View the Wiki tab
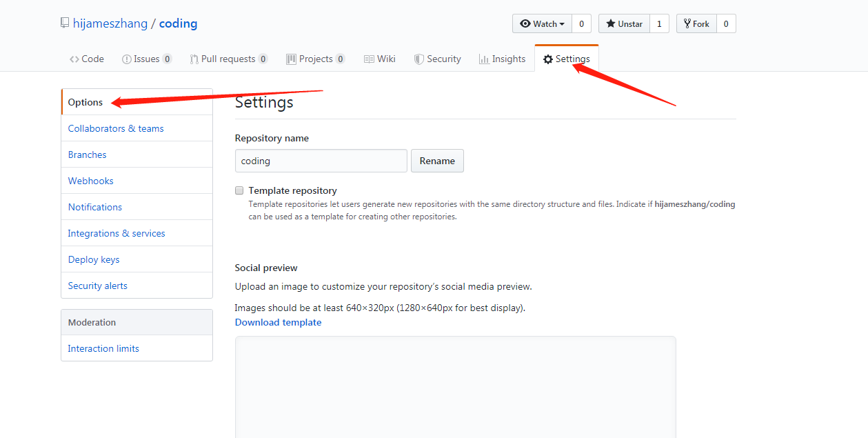This screenshot has width=868, height=438. pos(380,59)
